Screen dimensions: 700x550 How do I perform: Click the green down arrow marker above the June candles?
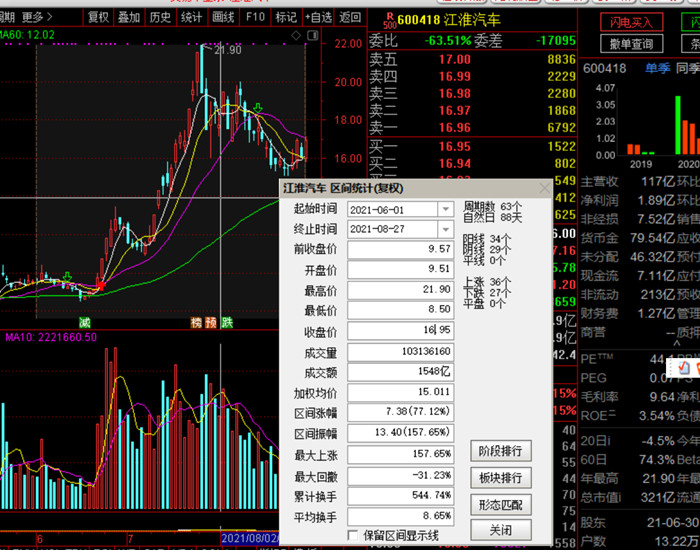(x=67, y=277)
